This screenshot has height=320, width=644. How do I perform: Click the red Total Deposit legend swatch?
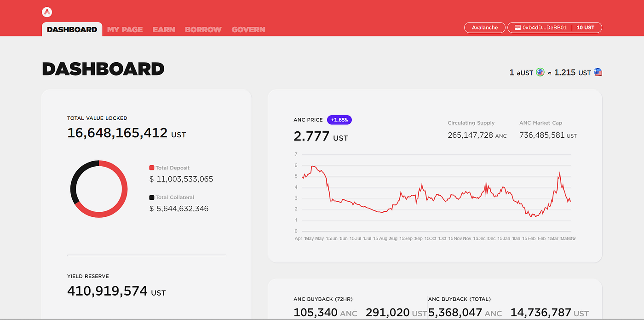[152, 168]
